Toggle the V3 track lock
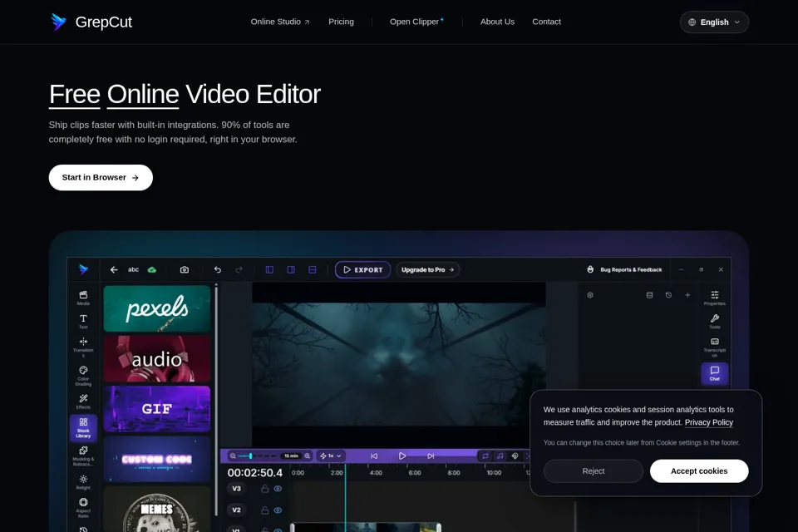 (x=264, y=489)
